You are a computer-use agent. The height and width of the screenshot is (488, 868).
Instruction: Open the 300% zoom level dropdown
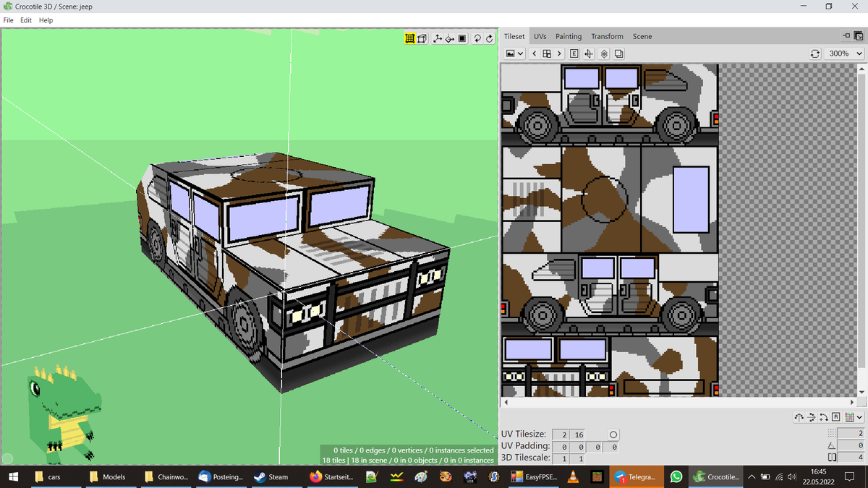coord(844,53)
